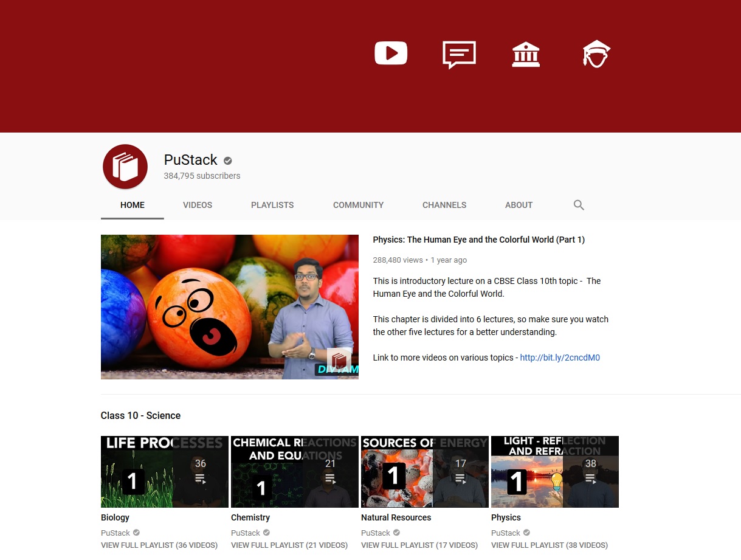Screen dimensions: 741x560
Task: Switch to the HOME tab
Action: pos(133,205)
